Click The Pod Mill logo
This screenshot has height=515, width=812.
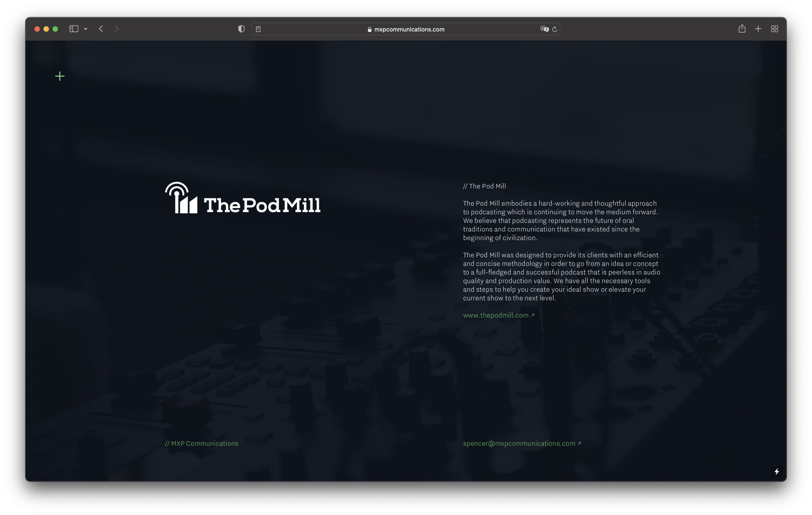(243, 198)
